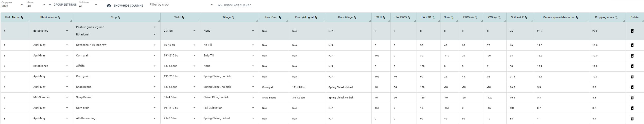The height and width of the screenshot is (124, 644).
Task: Sort the Soil test P column
Action: (526, 17)
